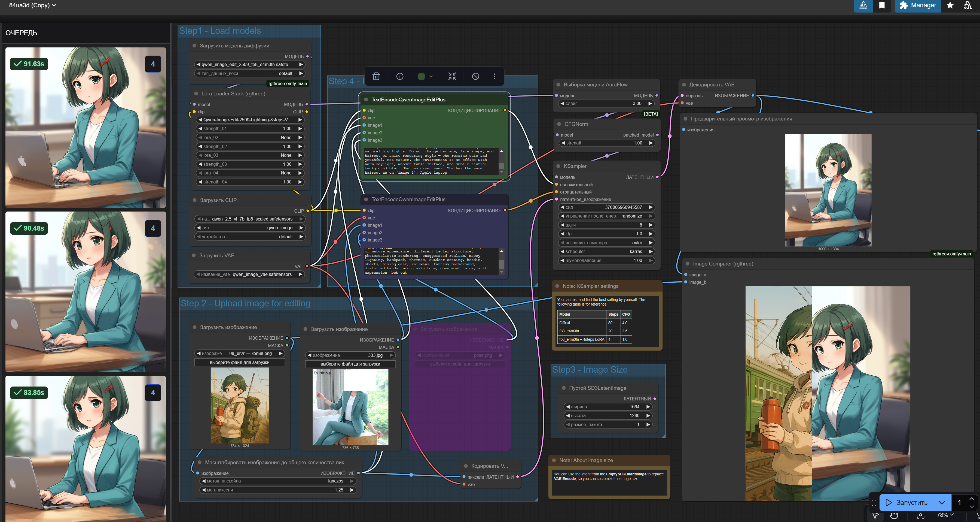Click the bookmark icon in top bar

881,5
